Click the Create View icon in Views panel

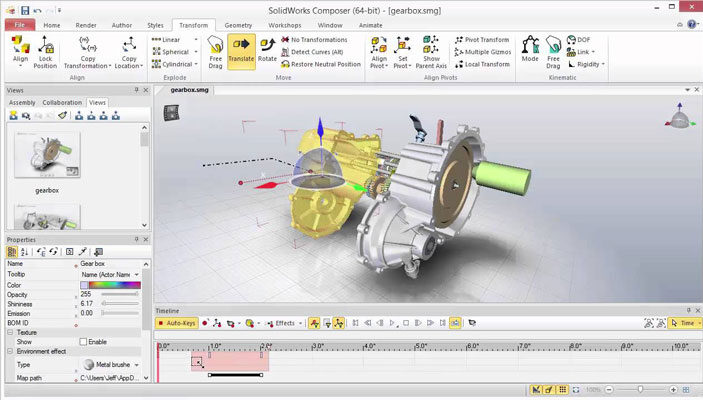click(13, 116)
